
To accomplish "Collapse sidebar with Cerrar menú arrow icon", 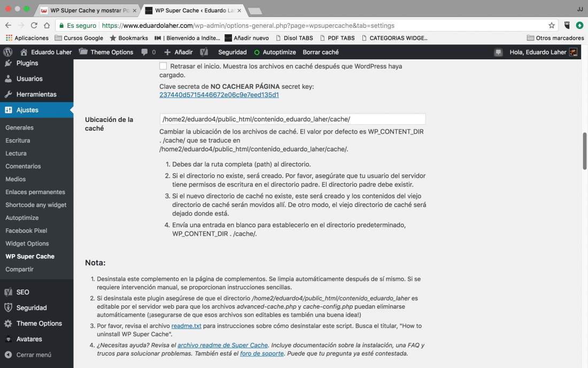I will 8,355.
